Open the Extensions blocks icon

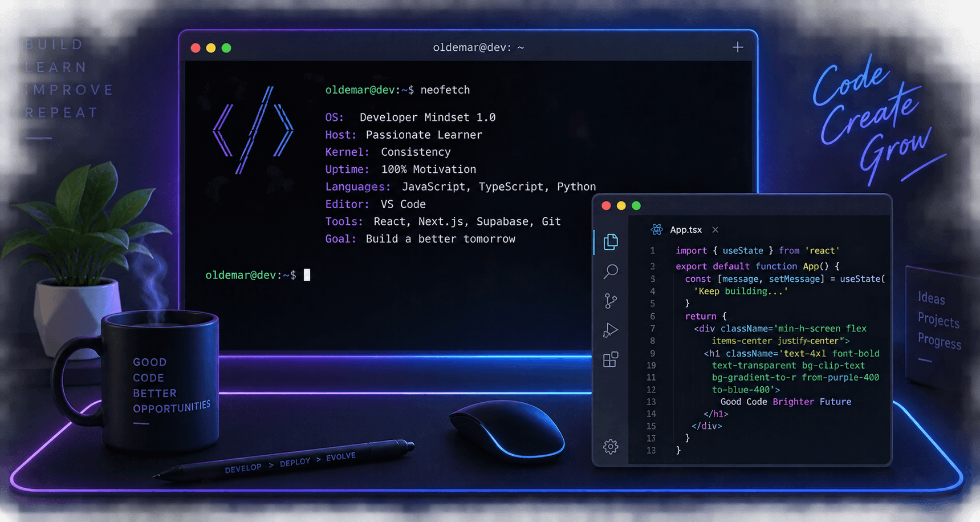pos(611,359)
